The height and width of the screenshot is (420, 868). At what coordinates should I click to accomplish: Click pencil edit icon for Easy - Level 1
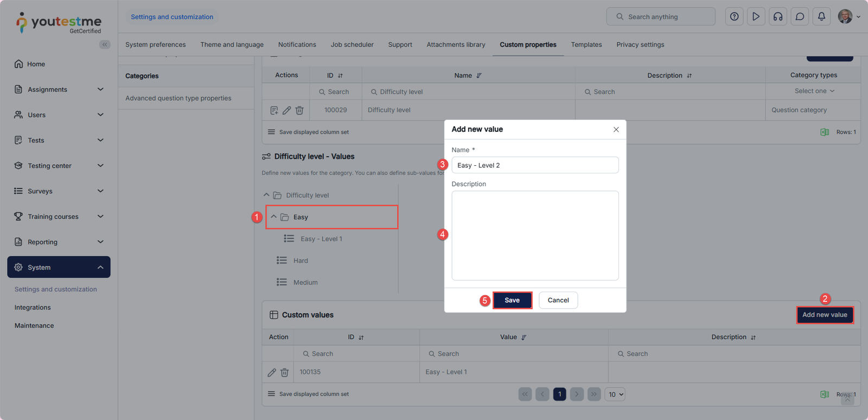(x=272, y=372)
